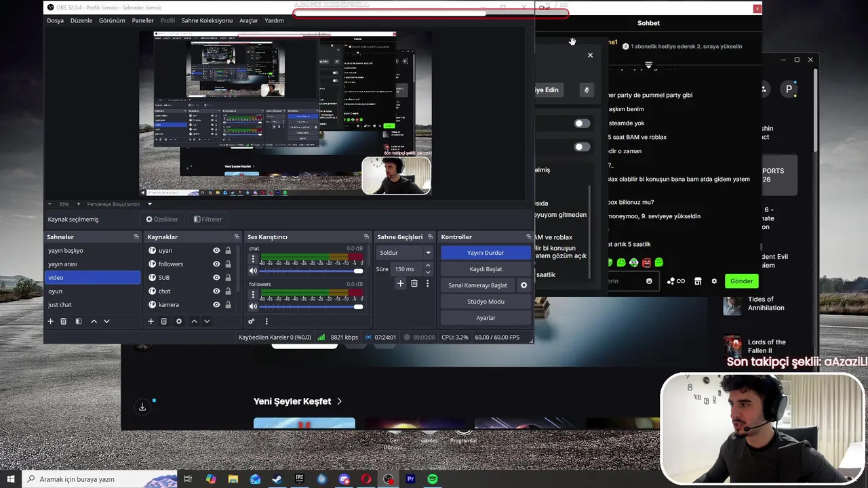Open the chat audio channel three-dot options
868x488 pixels.
click(254, 259)
